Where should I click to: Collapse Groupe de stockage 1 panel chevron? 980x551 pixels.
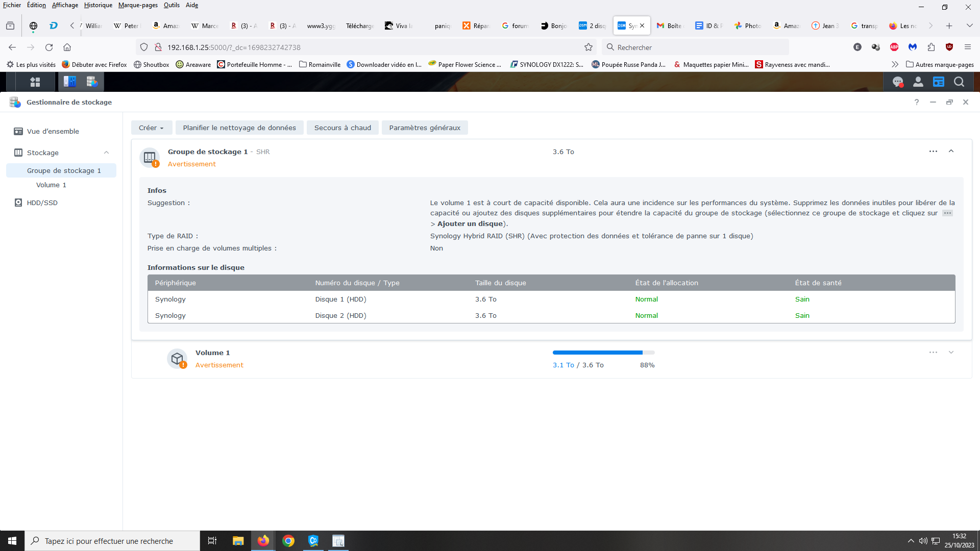951,152
